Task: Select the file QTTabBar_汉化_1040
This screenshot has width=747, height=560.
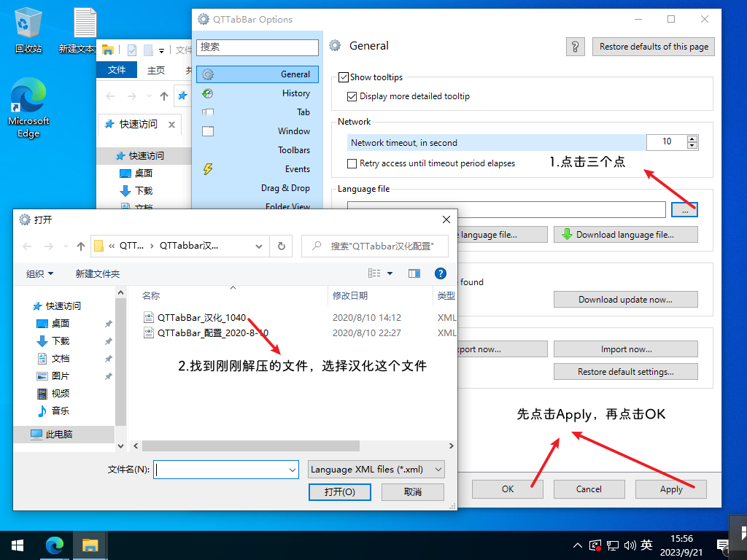Action: click(201, 318)
